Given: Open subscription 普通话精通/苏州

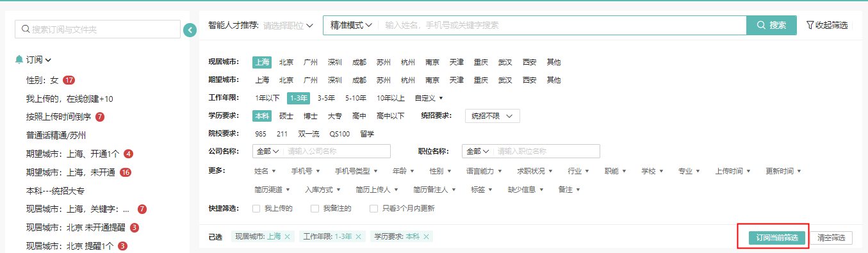Looking at the screenshot, I should (x=56, y=136).
